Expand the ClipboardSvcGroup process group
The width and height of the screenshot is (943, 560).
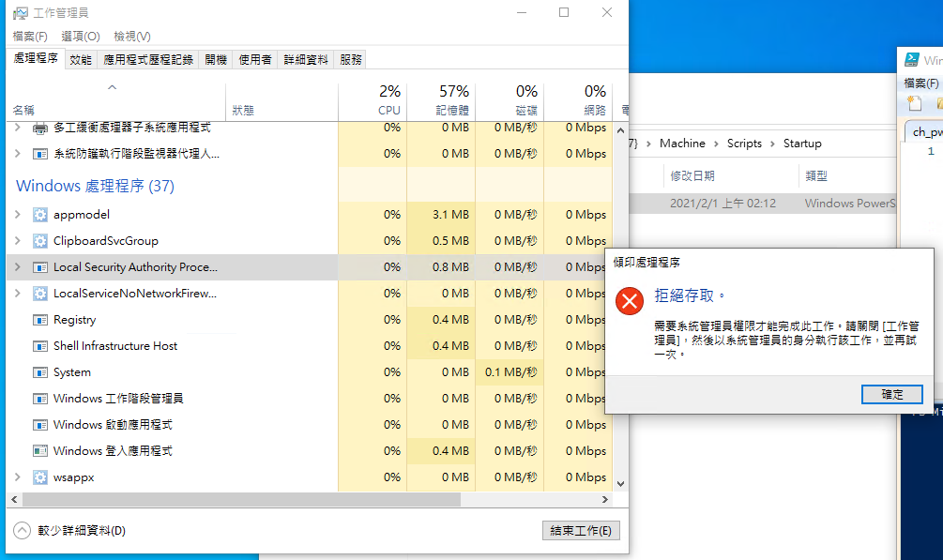tap(18, 240)
